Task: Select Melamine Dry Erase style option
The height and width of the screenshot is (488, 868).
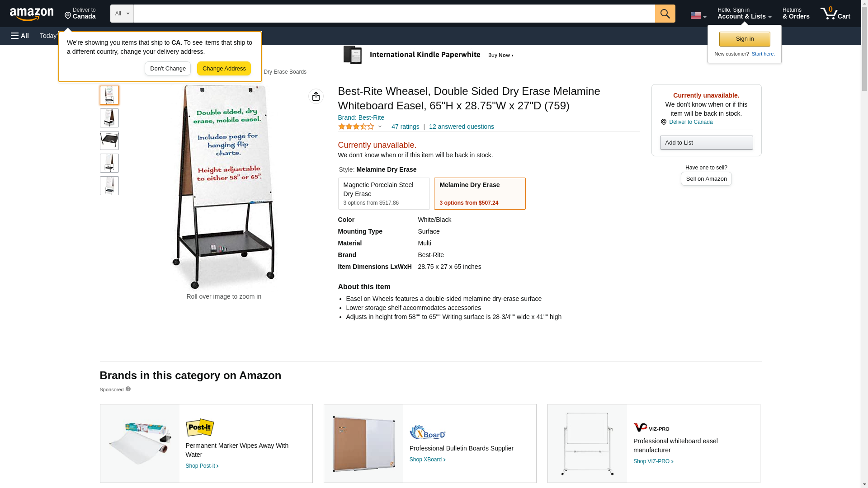Action: [x=479, y=193]
